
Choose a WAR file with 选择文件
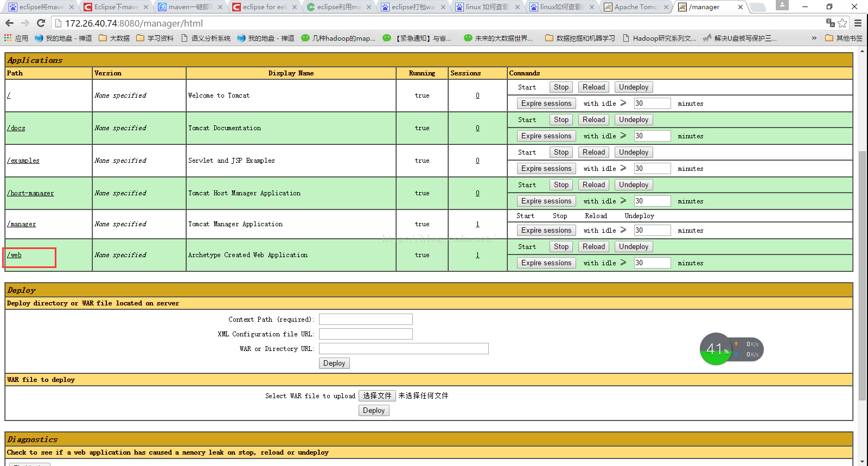coord(377,396)
